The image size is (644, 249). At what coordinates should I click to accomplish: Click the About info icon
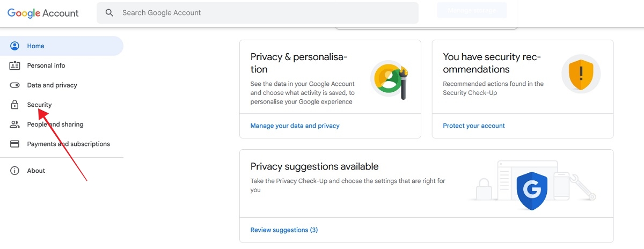click(15, 171)
